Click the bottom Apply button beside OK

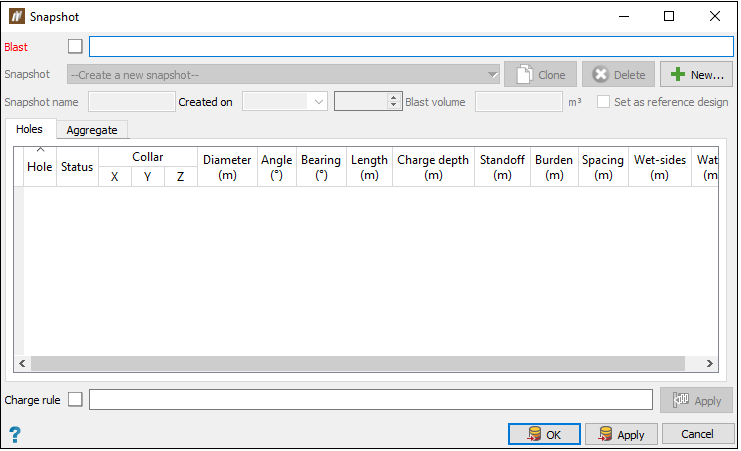click(x=621, y=434)
